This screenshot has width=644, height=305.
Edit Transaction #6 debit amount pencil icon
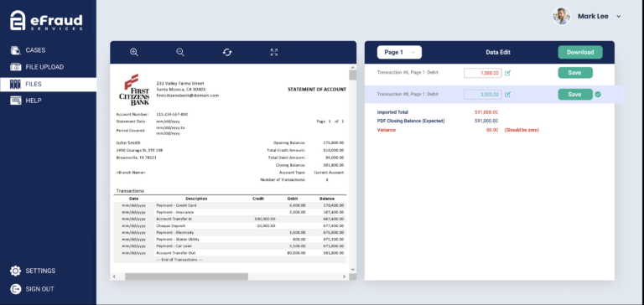507,73
